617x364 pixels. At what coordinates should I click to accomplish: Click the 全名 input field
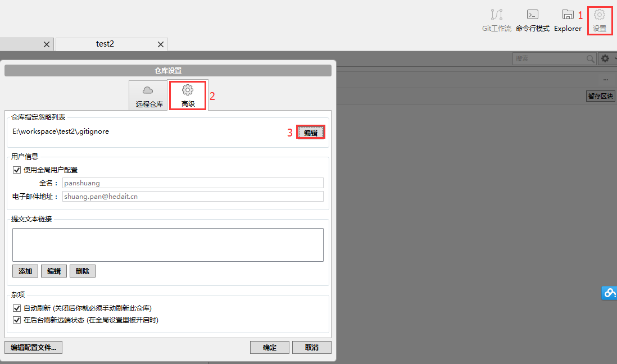tap(193, 183)
